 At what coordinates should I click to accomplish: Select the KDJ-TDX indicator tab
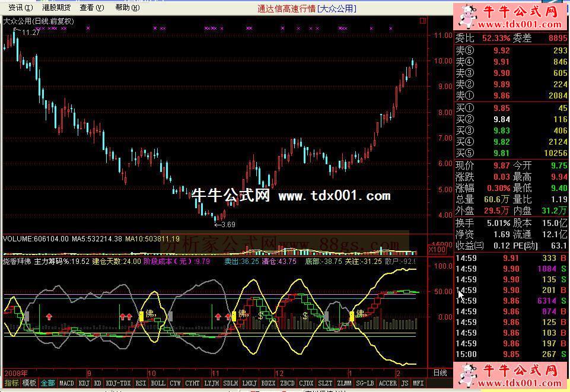coord(118,383)
